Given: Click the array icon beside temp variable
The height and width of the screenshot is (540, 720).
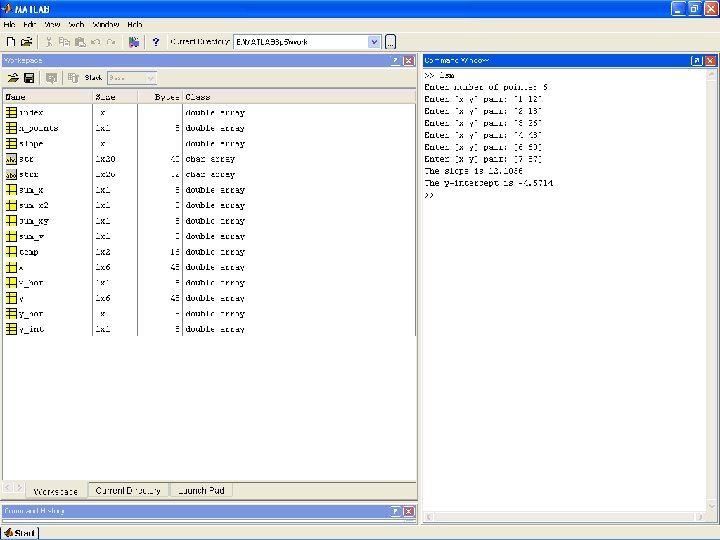Looking at the screenshot, I should 11,252.
